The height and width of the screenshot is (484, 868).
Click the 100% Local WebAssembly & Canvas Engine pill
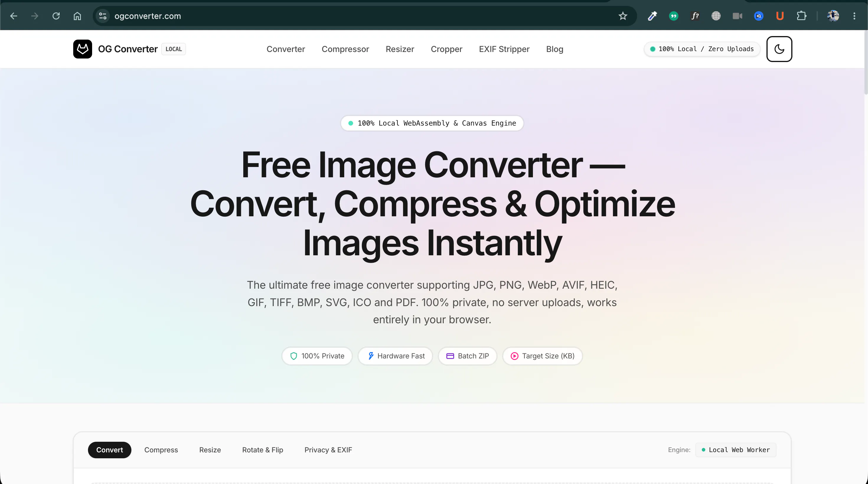[x=432, y=123]
